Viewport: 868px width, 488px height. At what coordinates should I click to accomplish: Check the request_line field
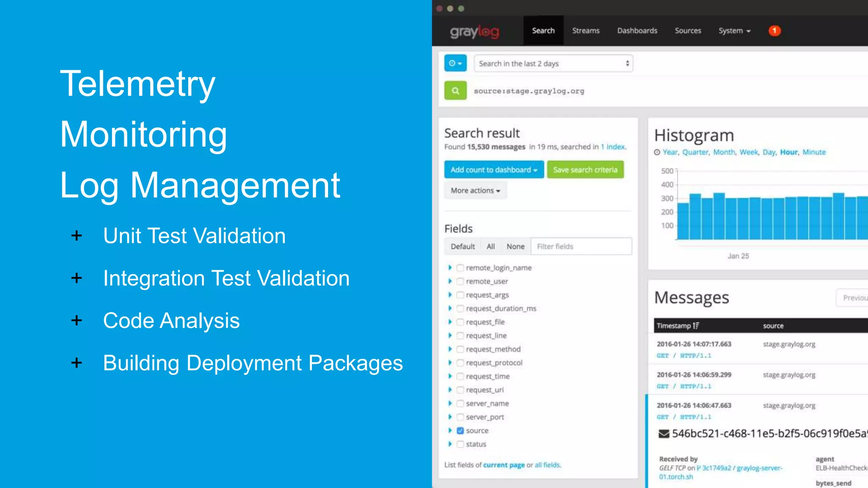pyautogui.click(x=460, y=335)
